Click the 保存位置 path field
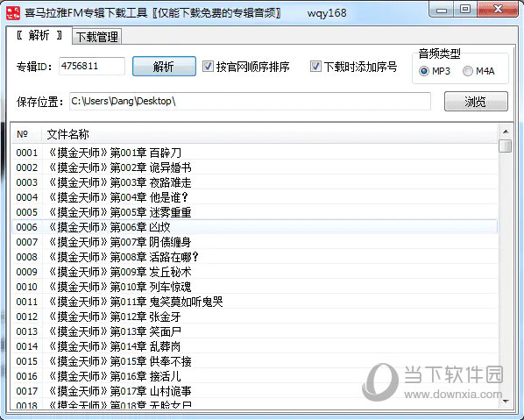This screenshot has height=420, width=524. (250, 101)
